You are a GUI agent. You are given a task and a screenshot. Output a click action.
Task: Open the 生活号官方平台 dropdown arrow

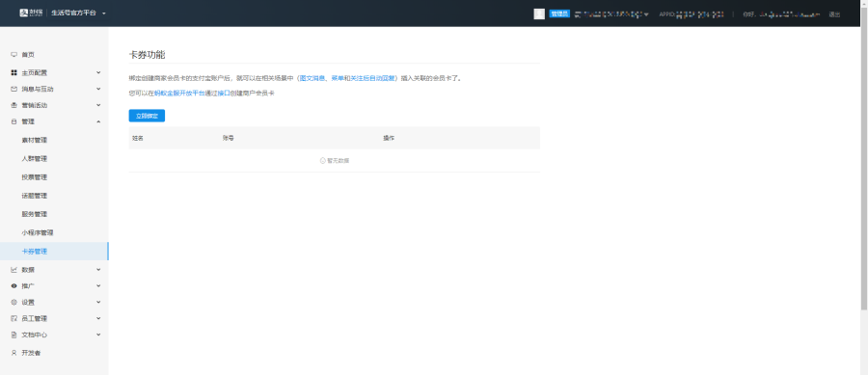(104, 13)
